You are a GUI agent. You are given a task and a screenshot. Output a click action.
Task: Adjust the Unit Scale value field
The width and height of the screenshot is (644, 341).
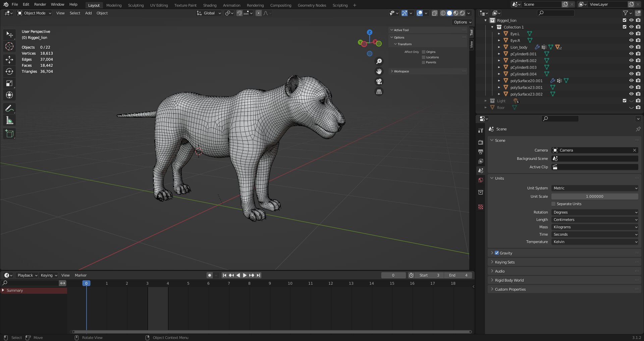click(x=595, y=196)
